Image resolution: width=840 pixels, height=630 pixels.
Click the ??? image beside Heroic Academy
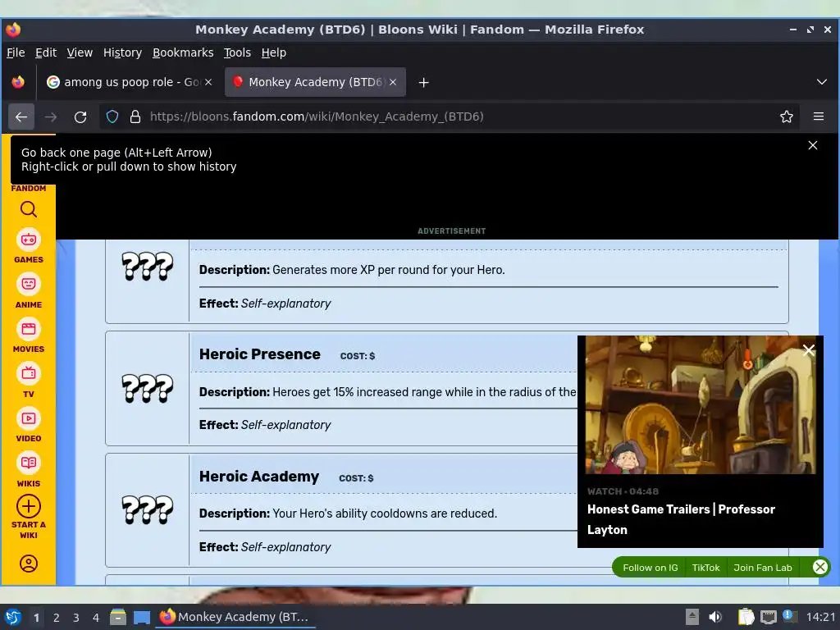(148, 509)
